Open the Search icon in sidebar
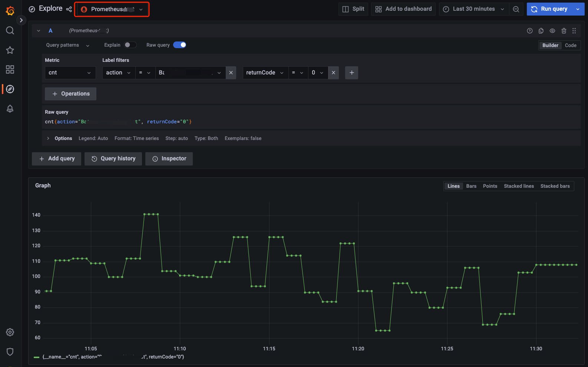Image resolution: width=588 pixels, height=367 pixels. click(x=10, y=30)
